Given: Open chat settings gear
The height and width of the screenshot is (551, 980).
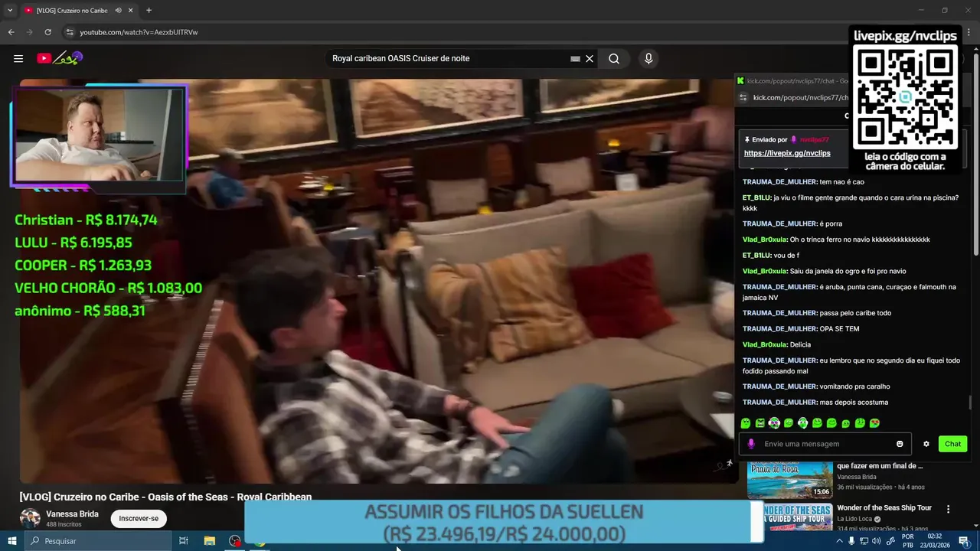Looking at the screenshot, I should (x=926, y=444).
